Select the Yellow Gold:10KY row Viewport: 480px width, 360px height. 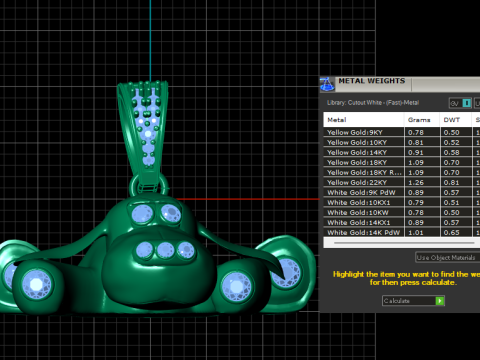[x=402, y=142]
